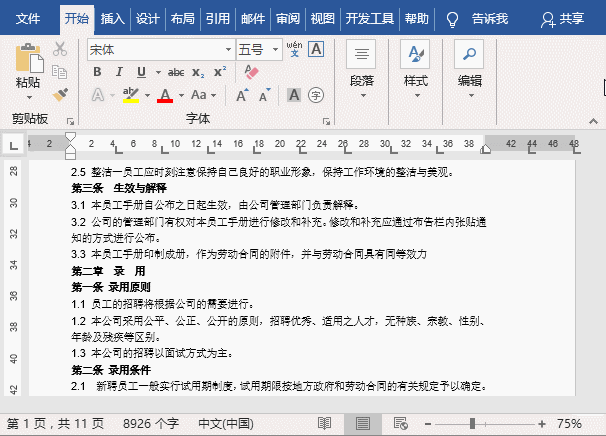Screen dimensions: 606x436
Task: Apply the red font color
Action: pyautogui.click(x=165, y=95)
